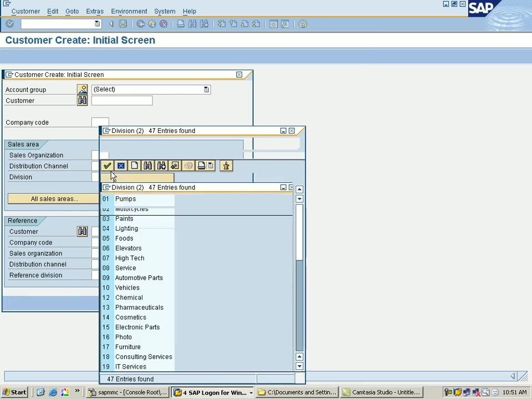
Task: Click the binoculars Find icon in Division dialog
Action: click(x=147, y=166)
